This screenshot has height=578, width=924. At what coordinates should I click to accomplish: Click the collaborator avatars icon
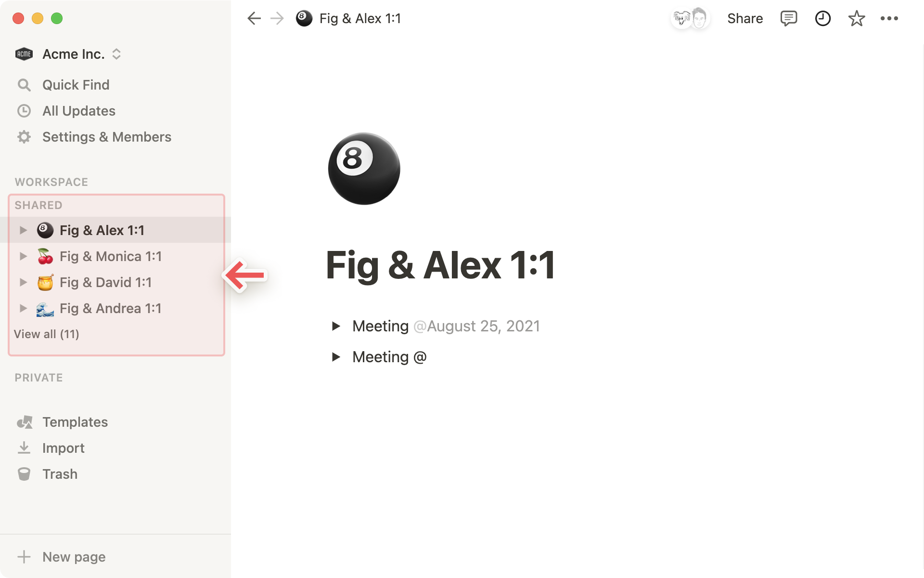[690, 18]
